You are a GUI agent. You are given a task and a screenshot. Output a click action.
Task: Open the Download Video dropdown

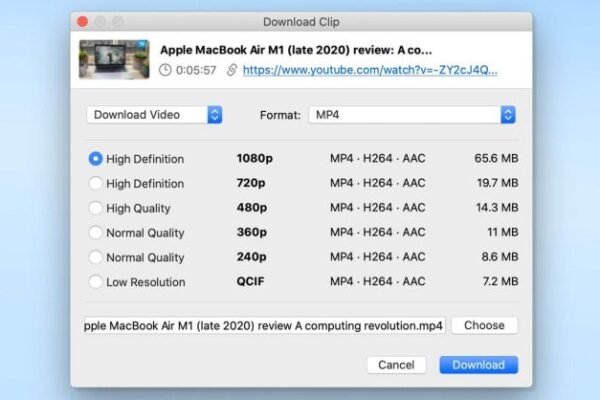[x=154, y=115]
